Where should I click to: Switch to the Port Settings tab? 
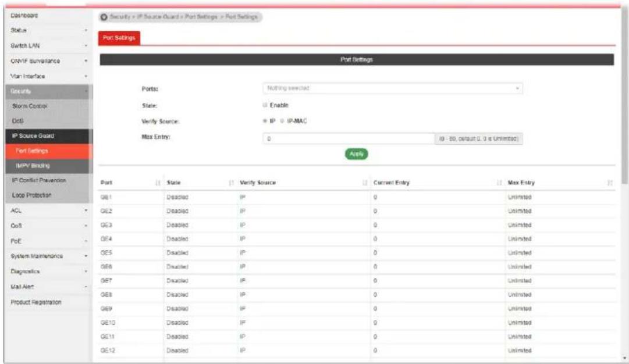(x=119, y=38)
